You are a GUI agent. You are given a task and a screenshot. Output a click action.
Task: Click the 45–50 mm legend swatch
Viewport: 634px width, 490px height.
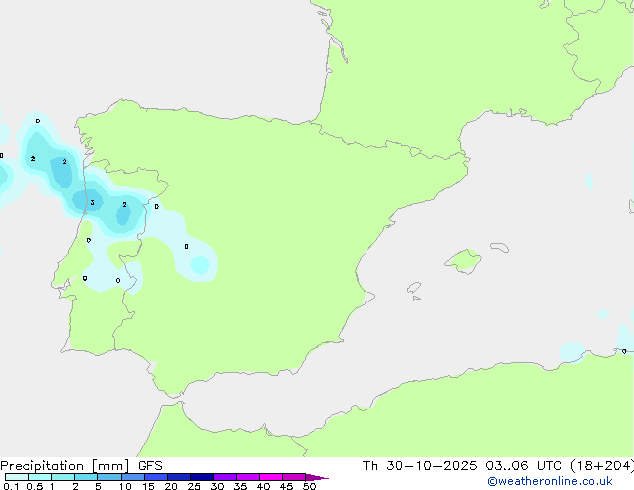pos(294,477)
